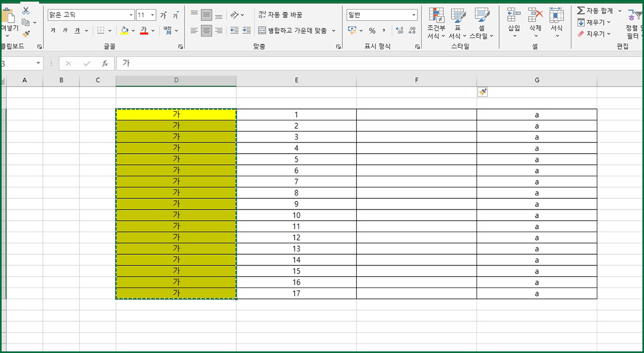Click the increase indent icon

(x=246, y=31)
